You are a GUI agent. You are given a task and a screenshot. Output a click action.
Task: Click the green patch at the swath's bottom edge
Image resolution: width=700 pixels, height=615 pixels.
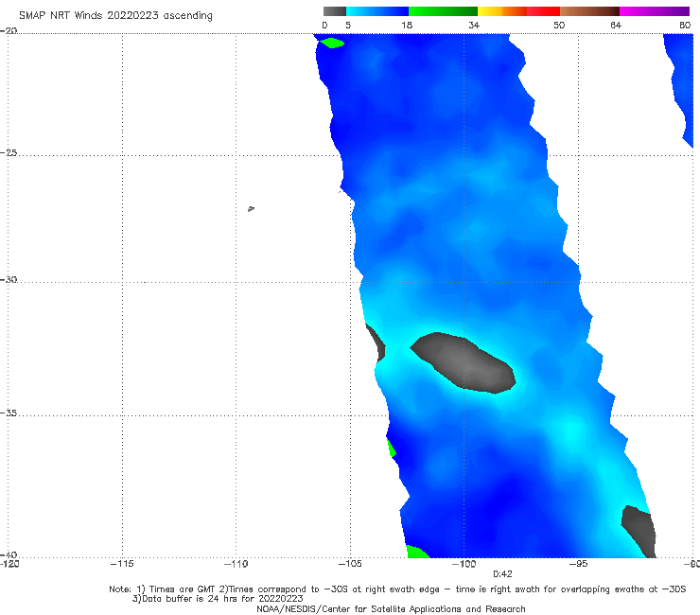coord(417,552)
